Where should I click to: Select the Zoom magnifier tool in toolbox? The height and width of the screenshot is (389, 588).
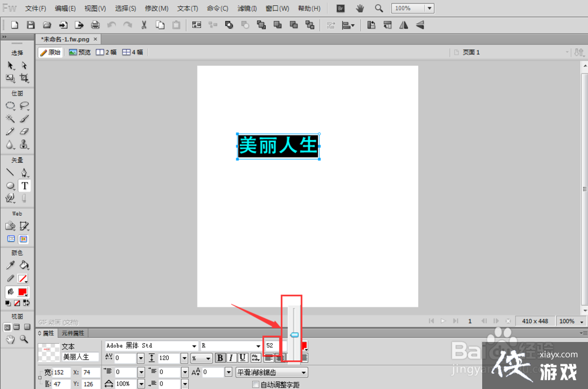click(25, 339)
